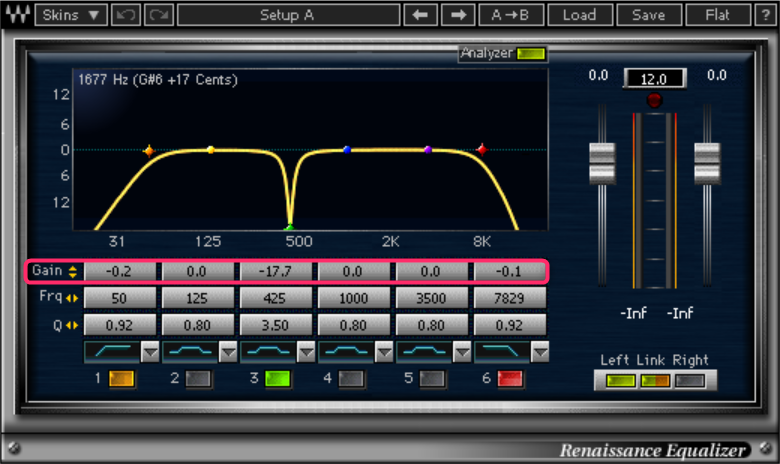Click the Undo arrow button
The width and height of the screenshot is (780, 464).
125,15
